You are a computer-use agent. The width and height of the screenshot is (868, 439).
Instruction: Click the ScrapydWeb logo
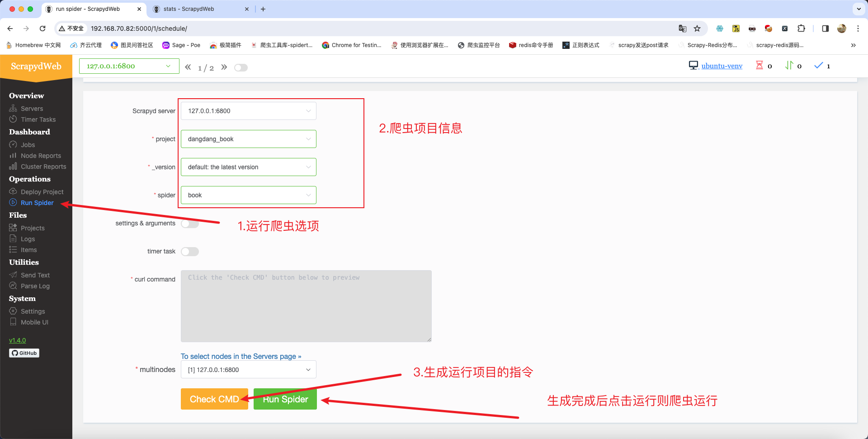(x=36, y=67)
